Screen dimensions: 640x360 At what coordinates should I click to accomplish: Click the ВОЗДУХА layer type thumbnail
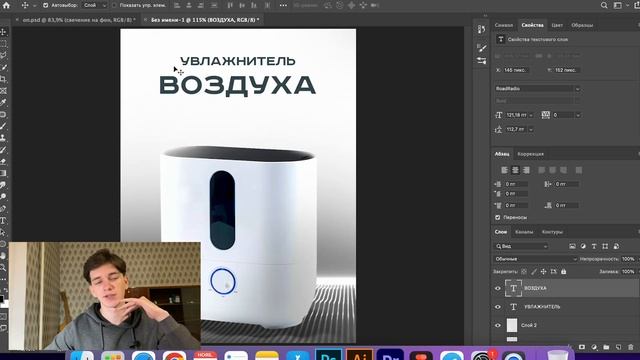pos(513,288)
